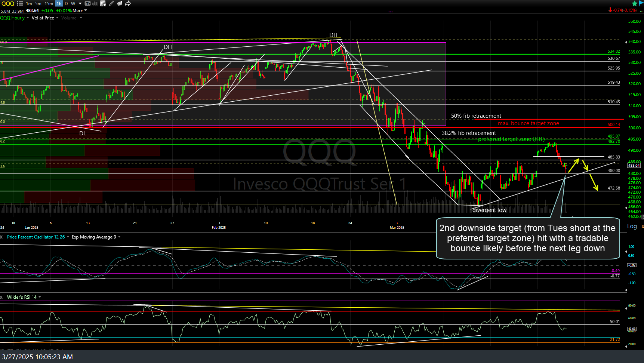Switch to the Weekly (W) timeframe
This screenshot has height=363, width=644.
pyautogui.click(x=73, y=3)
